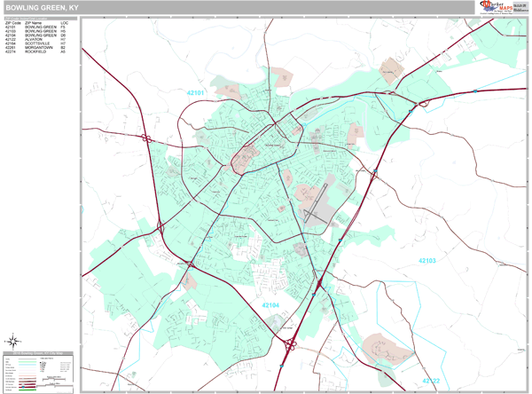Click the ROCKFIELD row in ZIP index

[x=36, y=51]
